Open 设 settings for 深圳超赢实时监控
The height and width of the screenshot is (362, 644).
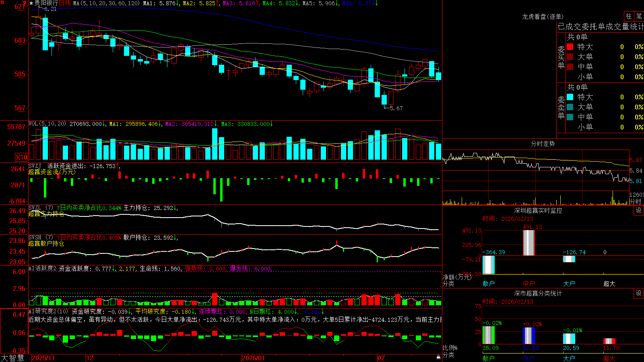[x=639, y=210]
